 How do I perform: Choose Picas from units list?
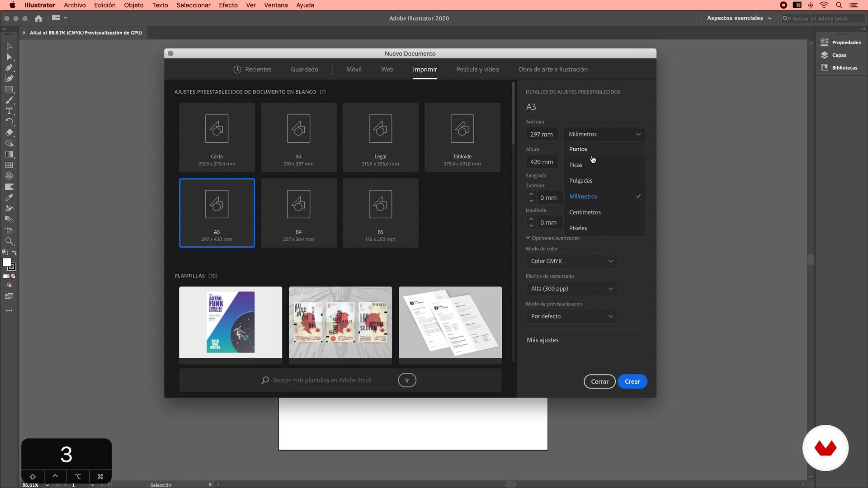pyautogui.click(x=604, y=165)
